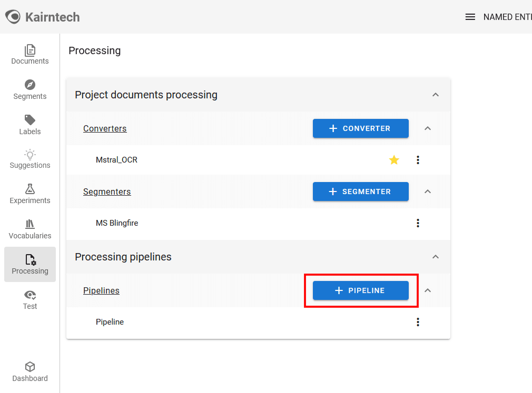Collapse the Segmenters list chevron
532x393 pixels.
(x=428, y=192)
